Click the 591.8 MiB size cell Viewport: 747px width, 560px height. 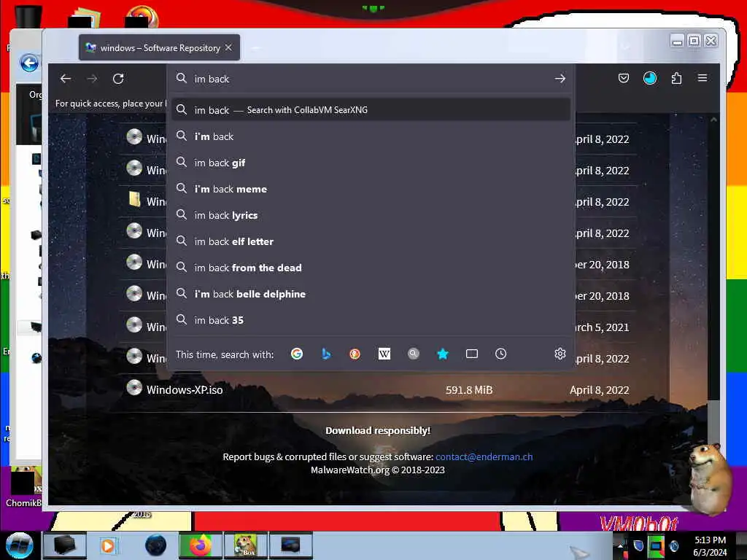469,390
